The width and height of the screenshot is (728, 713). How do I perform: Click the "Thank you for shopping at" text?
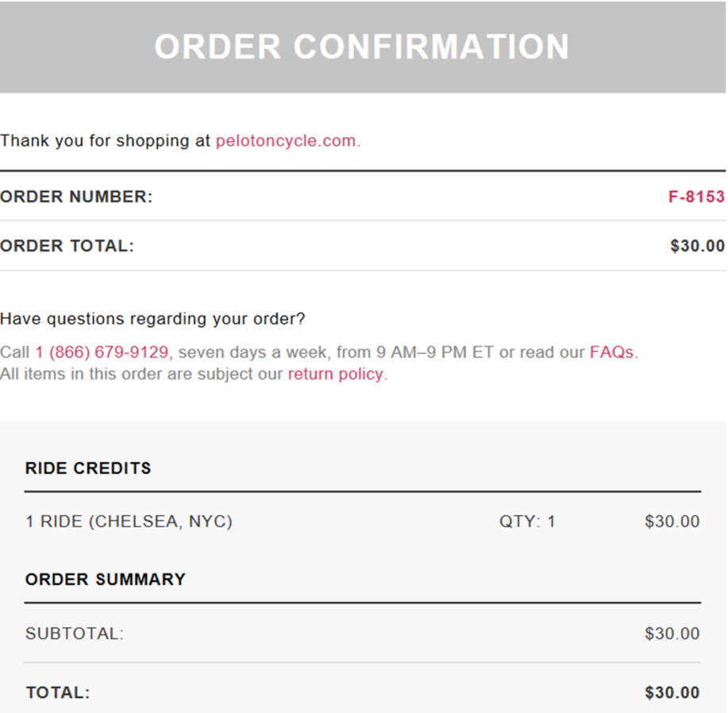pyautogui.click(x=106, y=141)
